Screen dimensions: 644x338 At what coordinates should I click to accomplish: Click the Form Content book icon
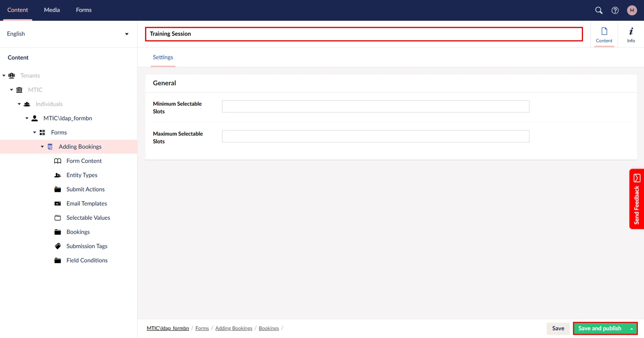point(58,161)
